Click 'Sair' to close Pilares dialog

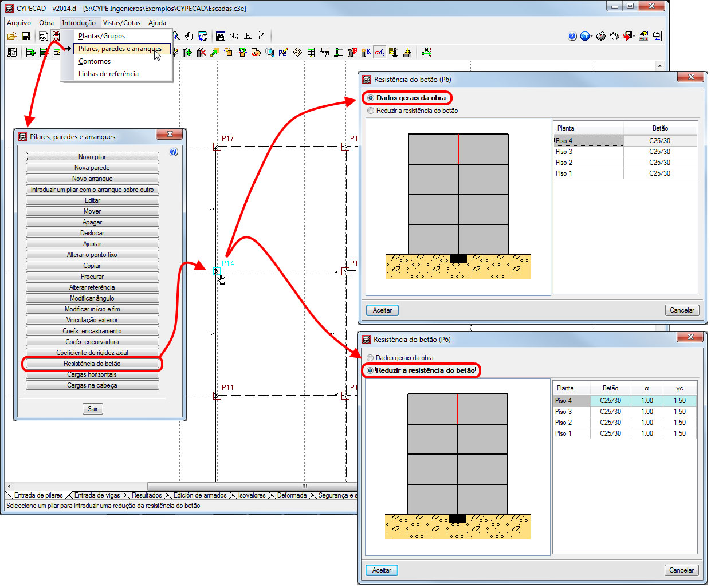point(93,409)
